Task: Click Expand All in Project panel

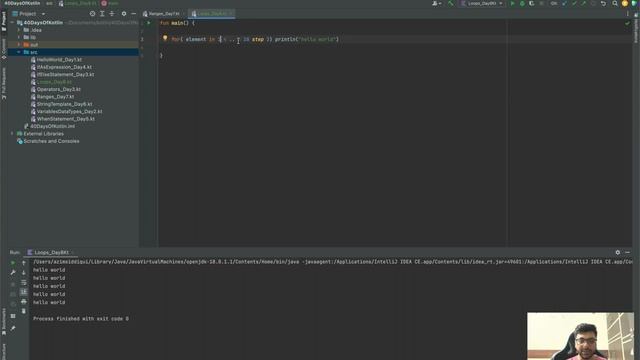Action: tap(102, 13)
